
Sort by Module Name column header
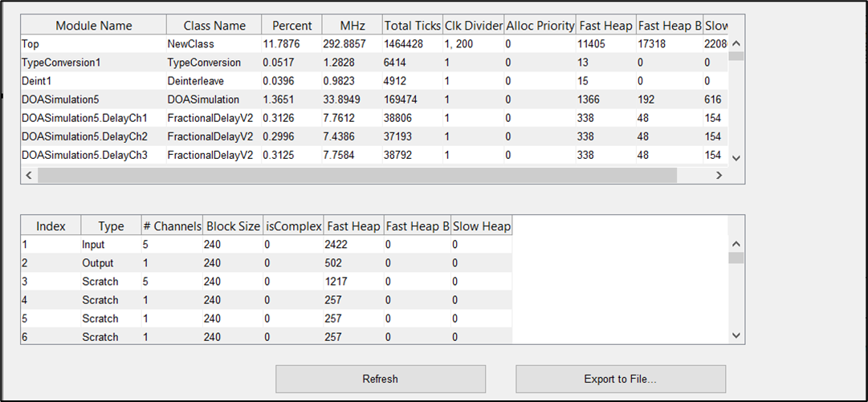click(93, 26)
